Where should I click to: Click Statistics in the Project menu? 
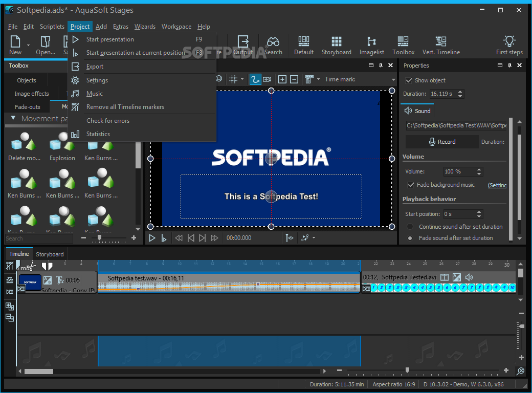(142, 134)
